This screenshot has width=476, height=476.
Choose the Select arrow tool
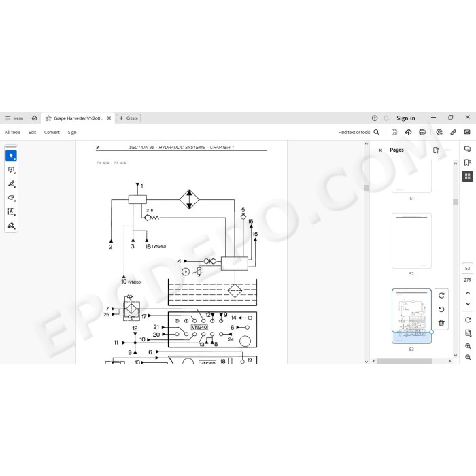click(x=12, y=156)
